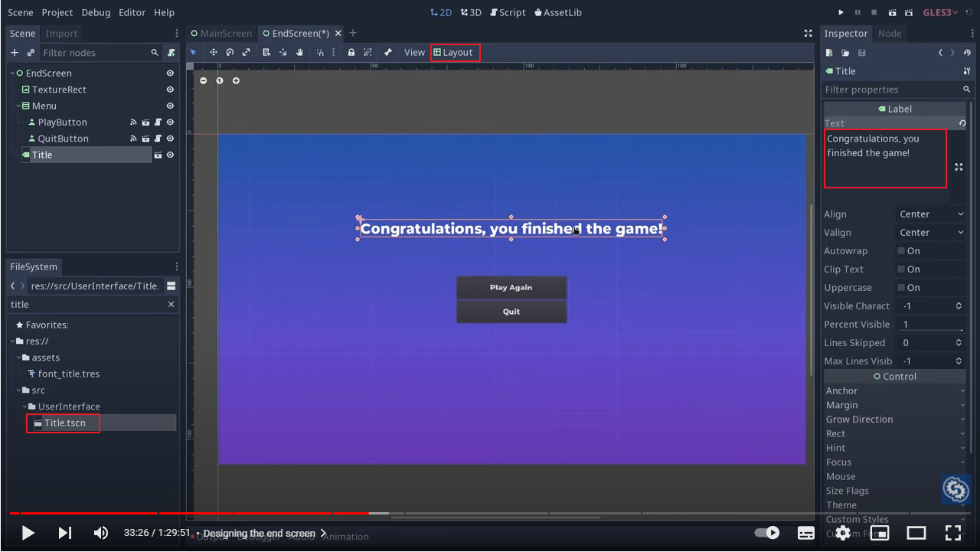Activate the Scale Mode tool
The width and height of the screenshot is (980, 552).
pyautogui.click(x=246, y=52)
